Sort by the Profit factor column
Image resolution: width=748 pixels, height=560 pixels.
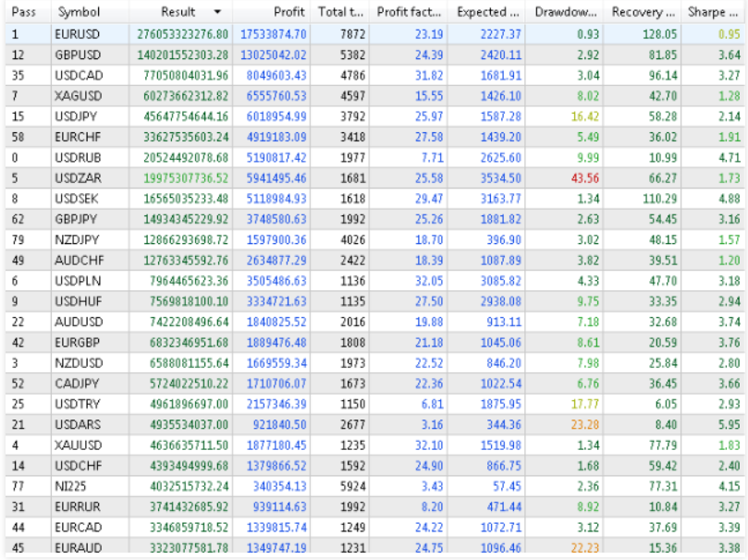click(x=407, y=12)
